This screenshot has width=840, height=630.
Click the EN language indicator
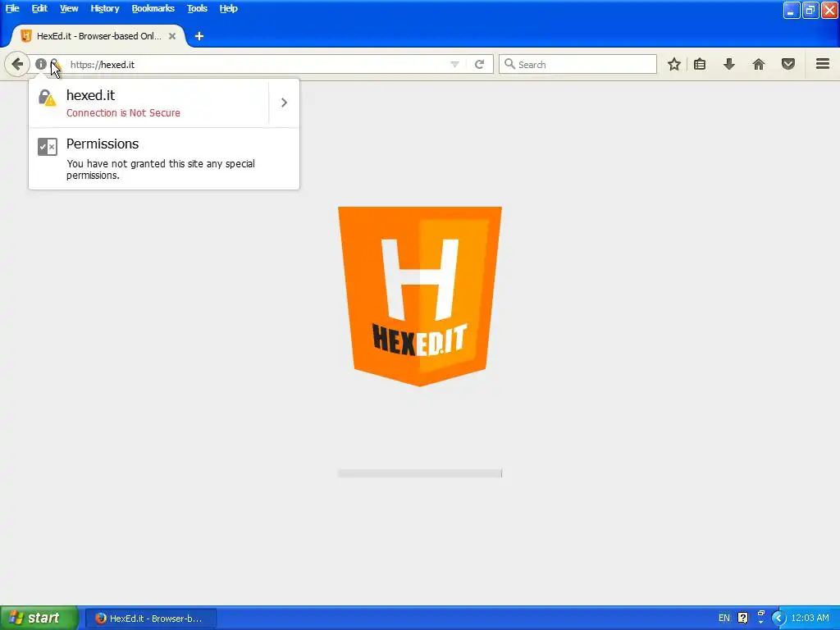(724, 619)
